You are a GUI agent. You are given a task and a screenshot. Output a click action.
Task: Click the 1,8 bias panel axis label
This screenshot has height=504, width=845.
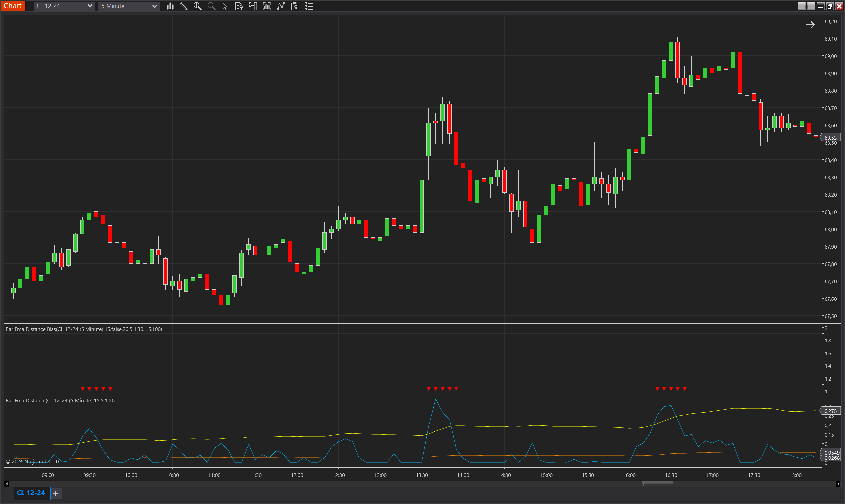828,341
